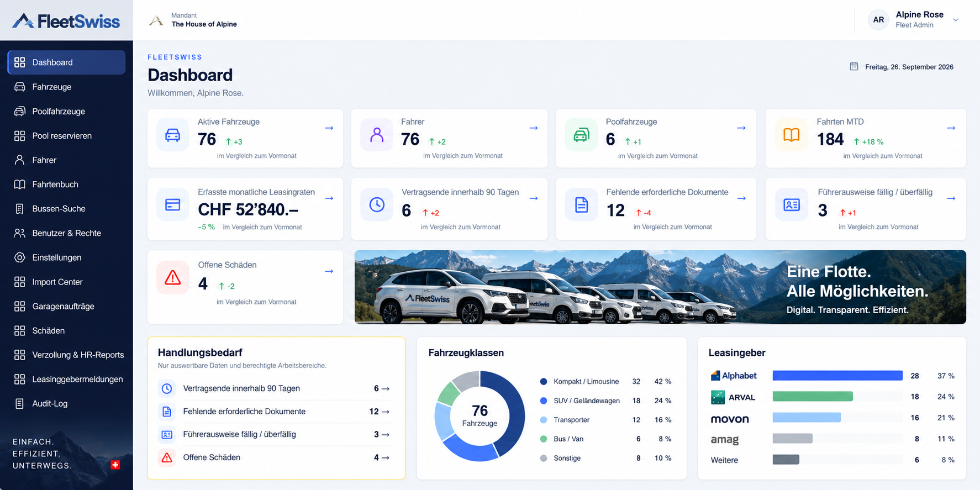Click the person icon on the Fahrer card
Image resolution: width=980 pixels, height=490 pixels.
coord(377,135)
